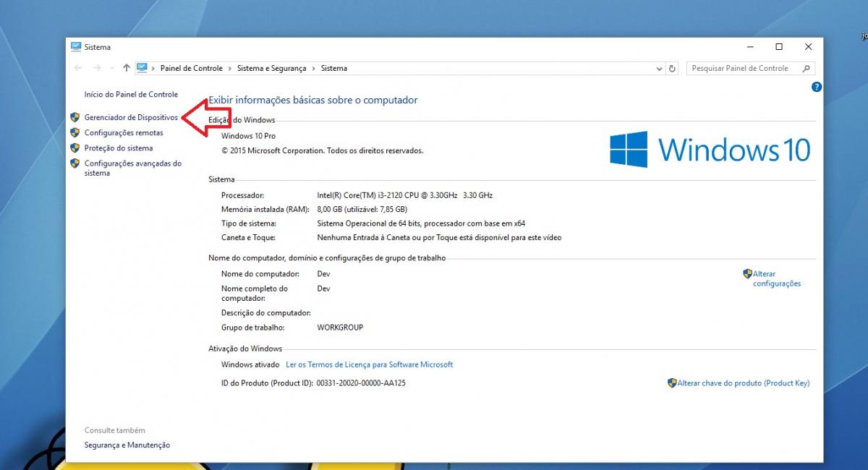
Task: Click the Sistema window title icon
Action: [x=76, y=47]
